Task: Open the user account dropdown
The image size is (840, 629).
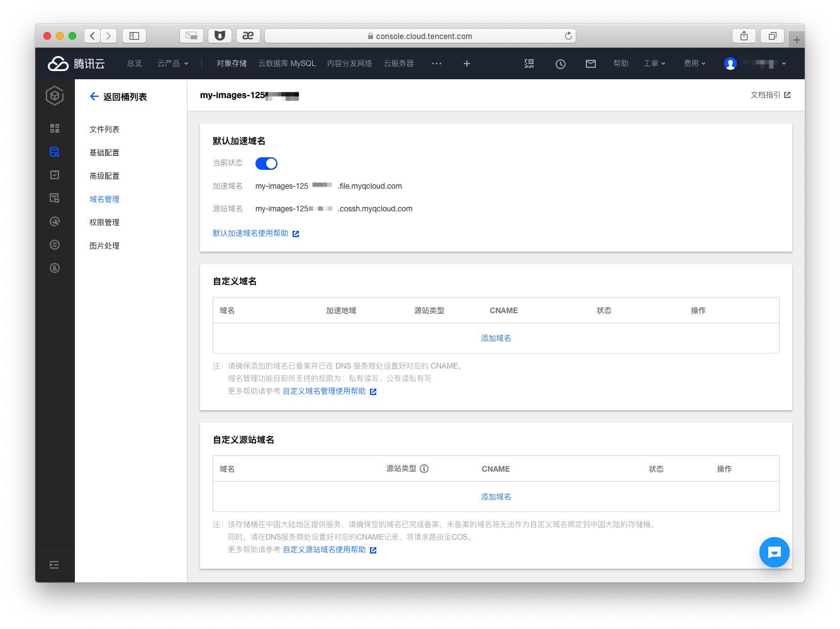Action: coord(756,64)
